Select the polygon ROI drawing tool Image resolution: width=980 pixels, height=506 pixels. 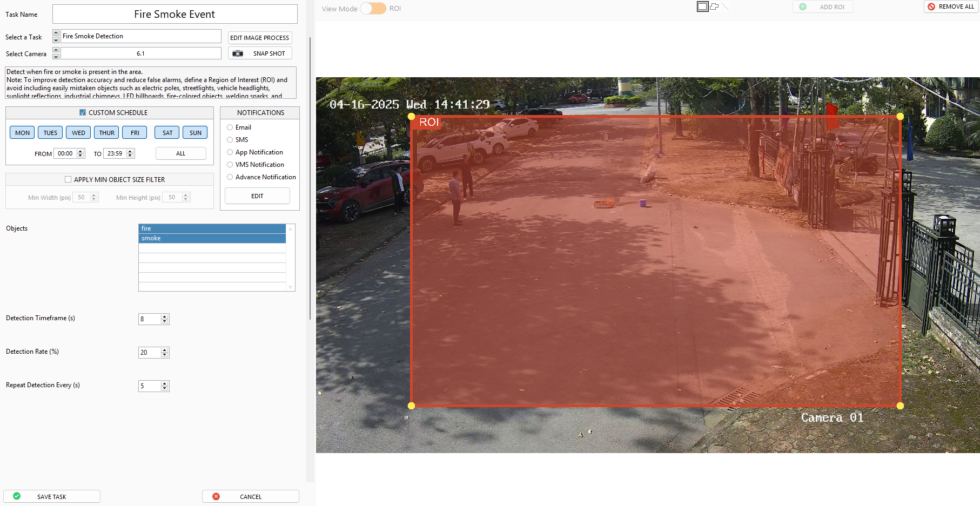(714, 6)
